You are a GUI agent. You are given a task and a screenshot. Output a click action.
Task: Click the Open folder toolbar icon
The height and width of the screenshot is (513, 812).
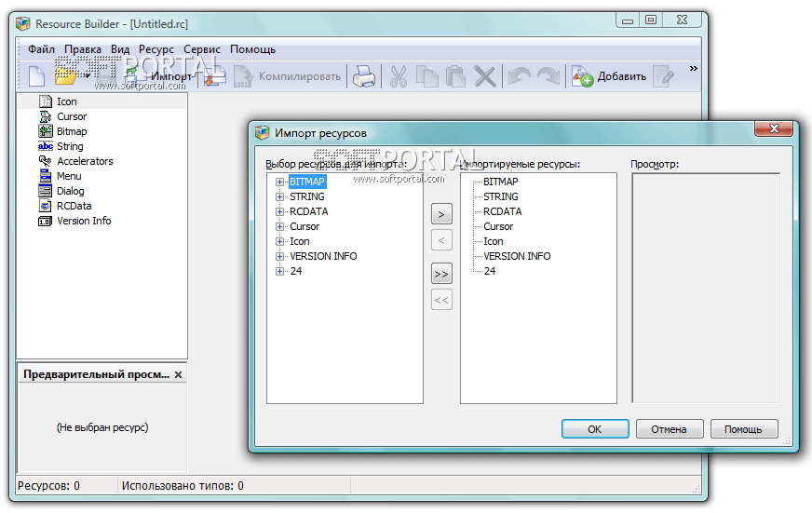(65, 76)
